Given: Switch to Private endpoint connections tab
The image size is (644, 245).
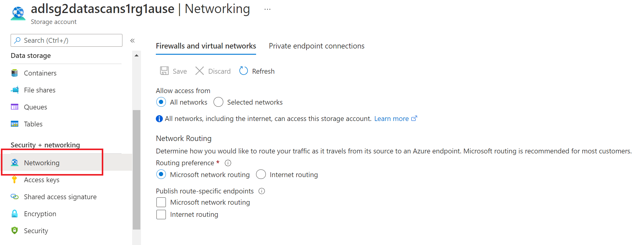Looking at the screenshot, I should click(316, 46).
